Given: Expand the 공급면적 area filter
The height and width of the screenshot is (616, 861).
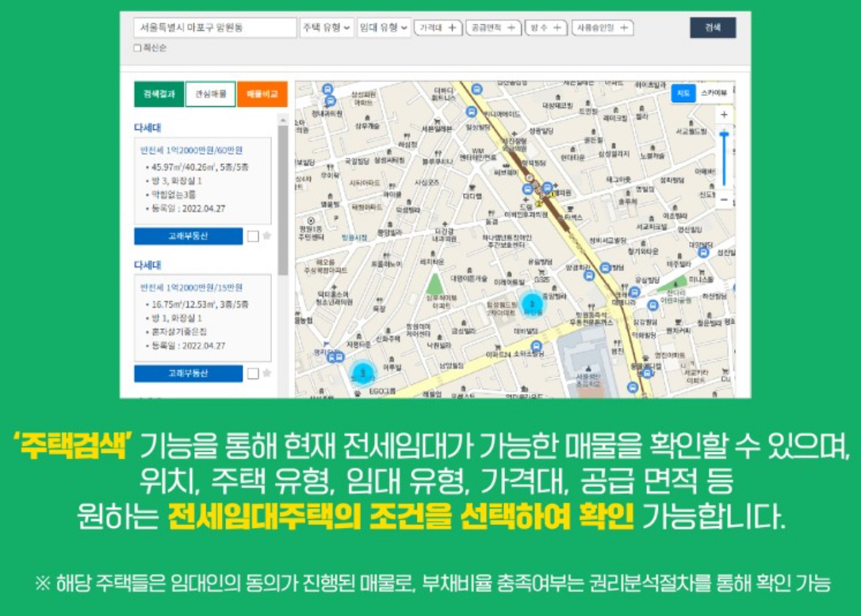Looking at the screenshot, I should pos(493,28).
